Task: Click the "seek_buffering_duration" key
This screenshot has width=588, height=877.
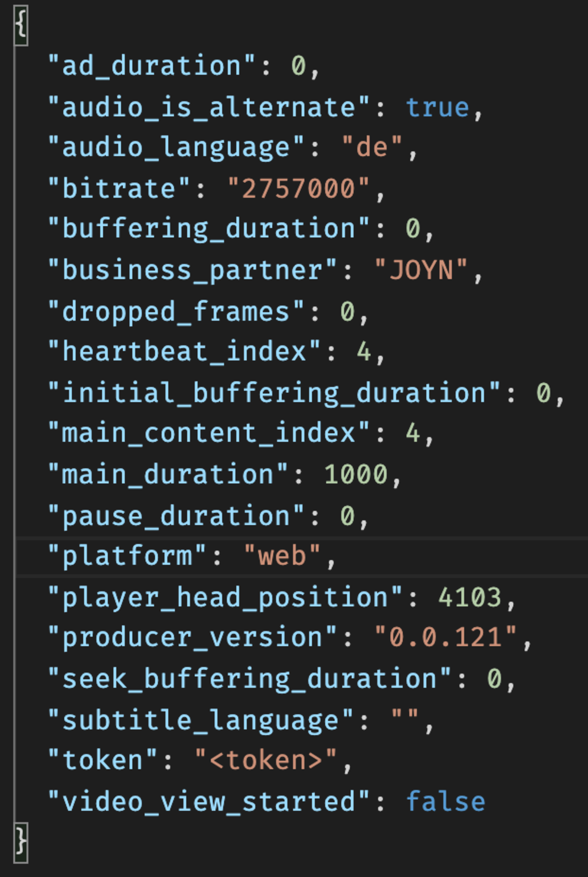Action: pyautogui.click(x=249, y=679)
